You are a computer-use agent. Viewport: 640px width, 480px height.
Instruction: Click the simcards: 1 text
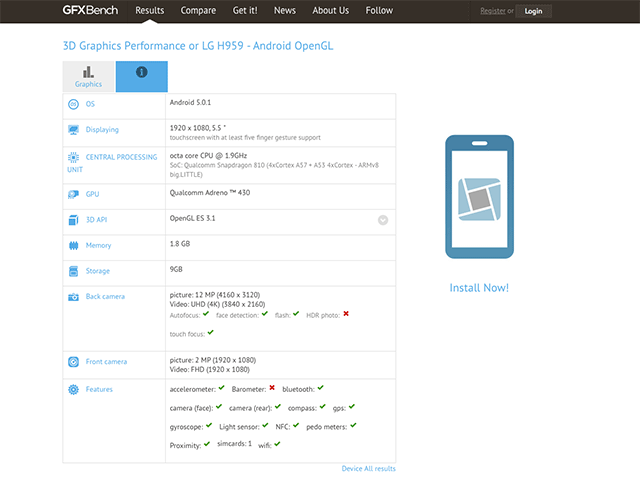tap(234, 444)
